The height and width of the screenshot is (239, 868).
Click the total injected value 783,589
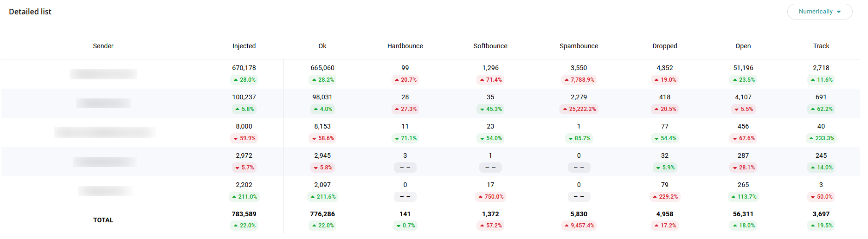tap(244, 214)
